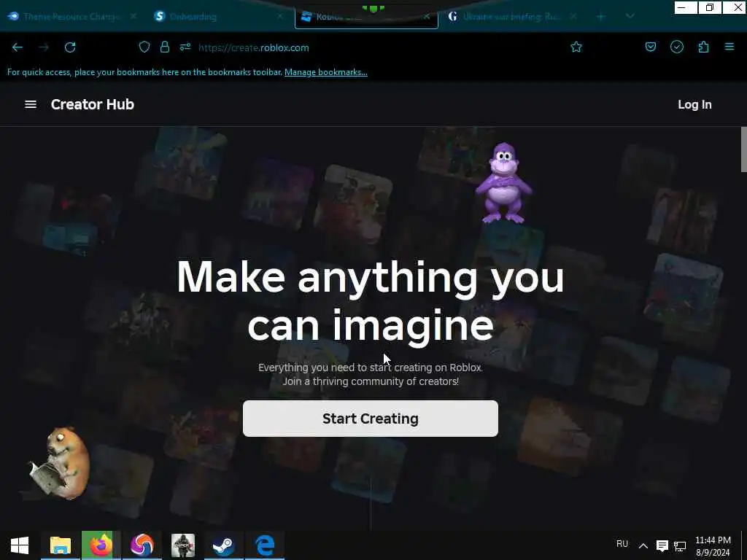
Task: Click the Start Creating button
Action: coord(371,419)
